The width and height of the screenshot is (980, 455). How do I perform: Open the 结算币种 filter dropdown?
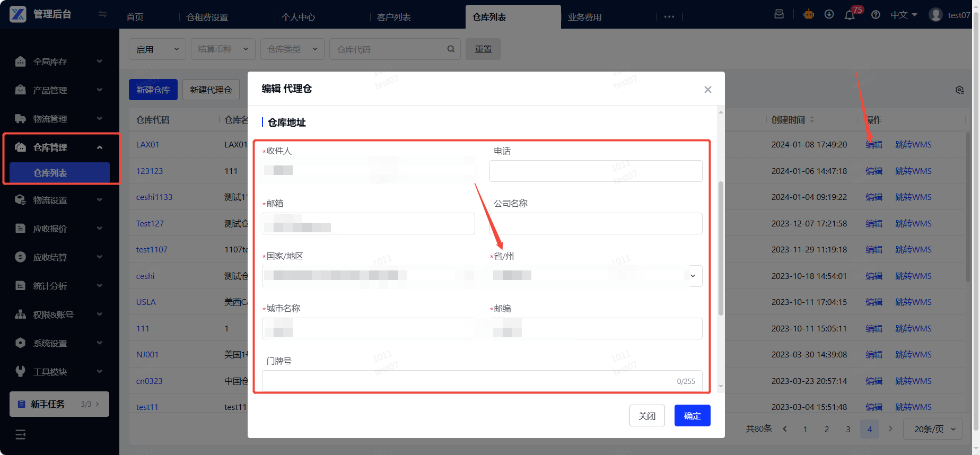coord(223,49)
